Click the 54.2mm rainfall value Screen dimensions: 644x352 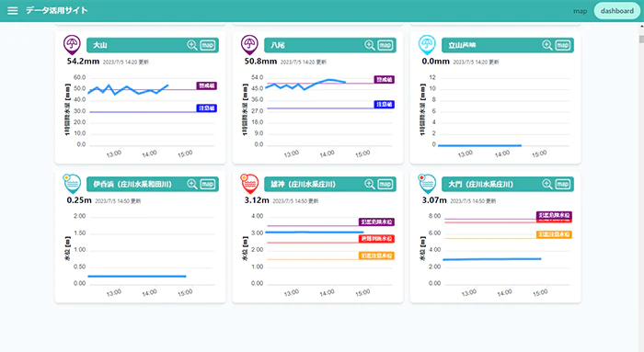[x=83, y=62]
